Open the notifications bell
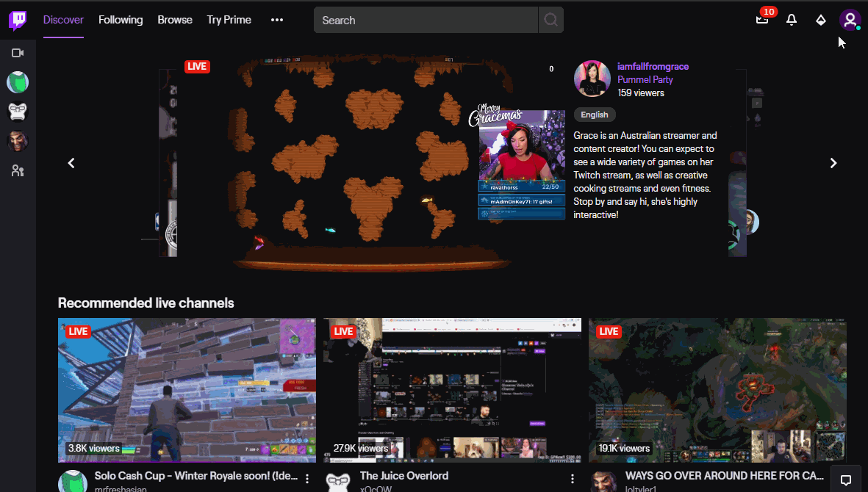 coord(792,20)
